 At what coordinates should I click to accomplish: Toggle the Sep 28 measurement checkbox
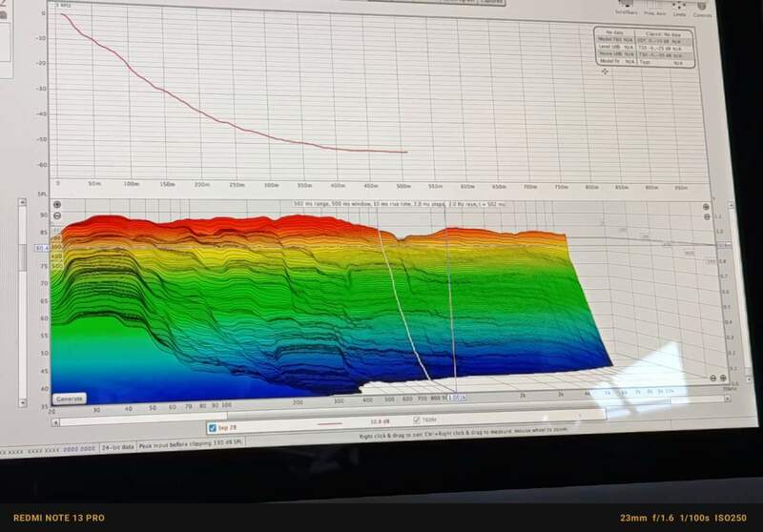click(x=212, y=428)
